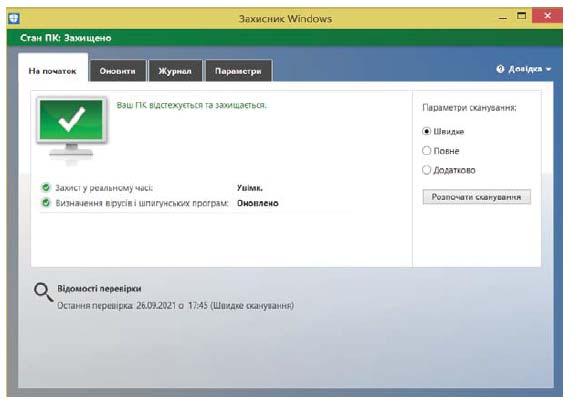Start scan with Розпочати сканування button
The height and width of the screenshot is (407, 580).
476,197
